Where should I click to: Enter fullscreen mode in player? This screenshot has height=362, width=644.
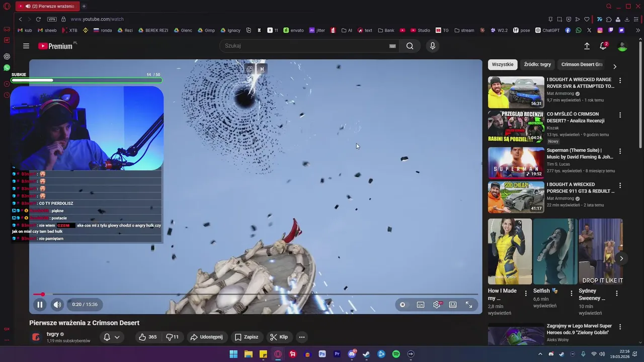click(x=469, y=305)
